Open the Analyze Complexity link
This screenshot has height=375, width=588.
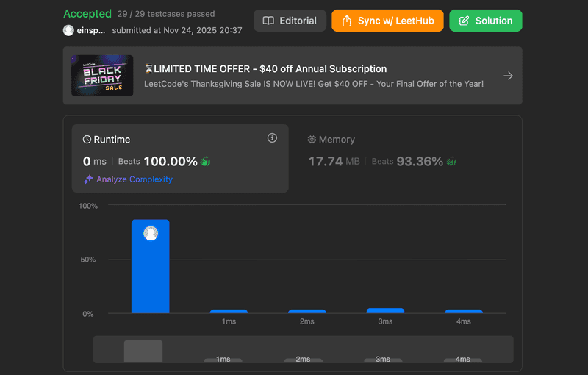[135, 179]
